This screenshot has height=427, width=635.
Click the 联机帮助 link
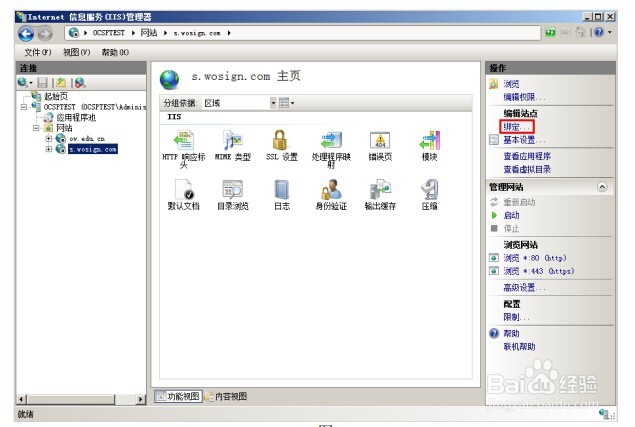tap(519, 347)
